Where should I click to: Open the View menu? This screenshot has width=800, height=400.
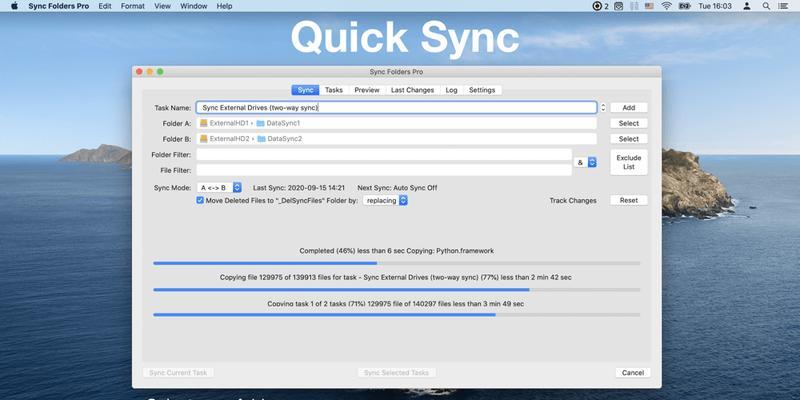[x=162, y=6]
